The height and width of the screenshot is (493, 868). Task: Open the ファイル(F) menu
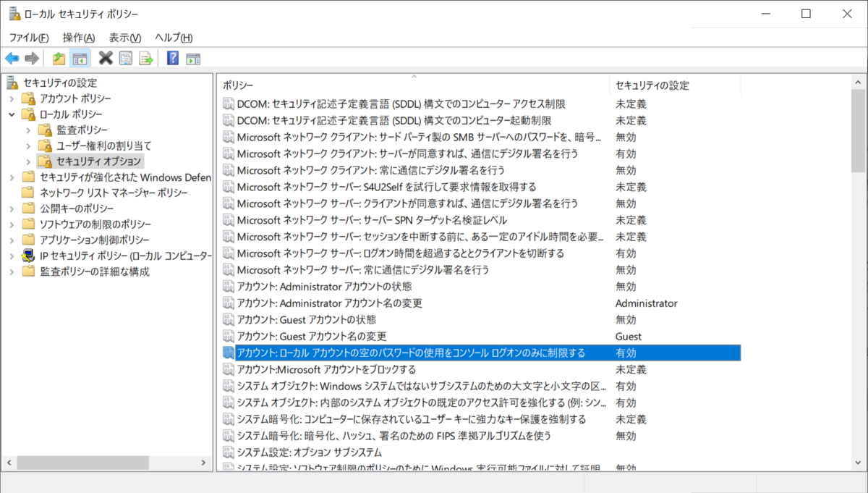click(x=29, y=38)
